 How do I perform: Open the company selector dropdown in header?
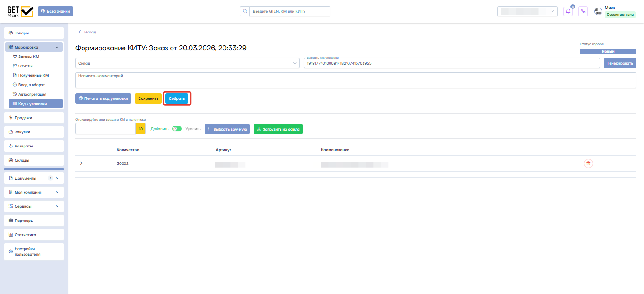coord(527,11)
